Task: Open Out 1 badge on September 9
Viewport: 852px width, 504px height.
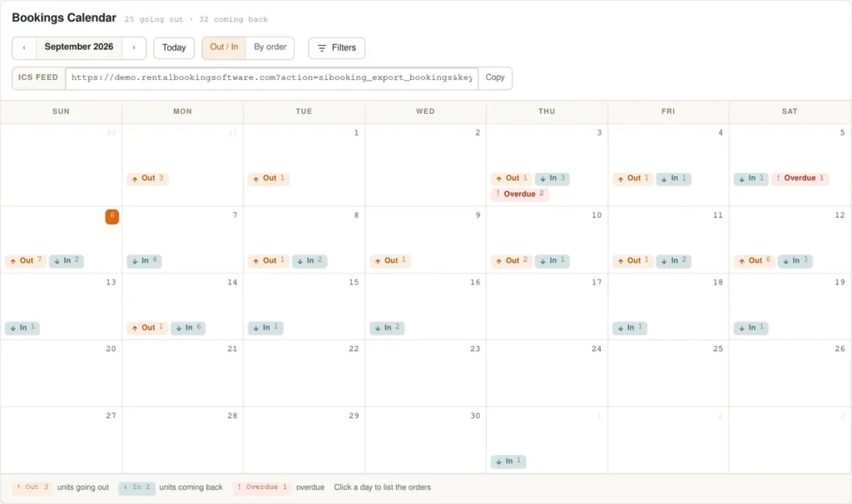Action: click(390, 260)
